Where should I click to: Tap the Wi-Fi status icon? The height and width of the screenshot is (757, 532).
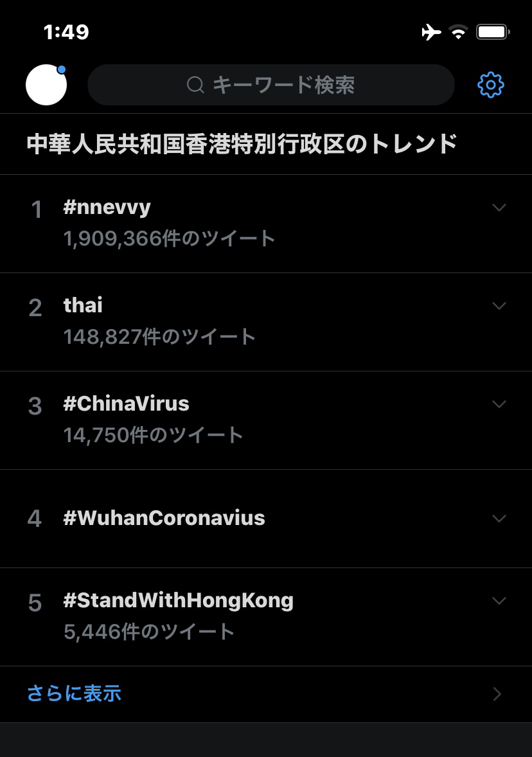point(458,32)
